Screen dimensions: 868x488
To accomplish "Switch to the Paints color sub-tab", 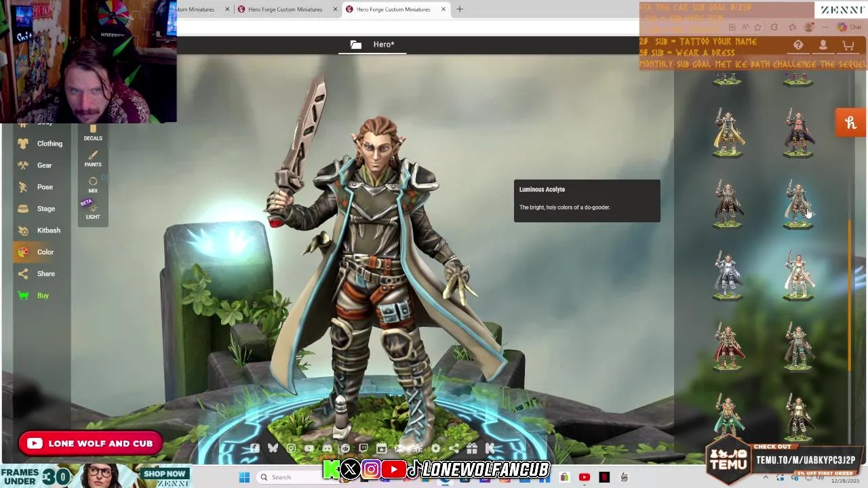I will tap(93, 159).
